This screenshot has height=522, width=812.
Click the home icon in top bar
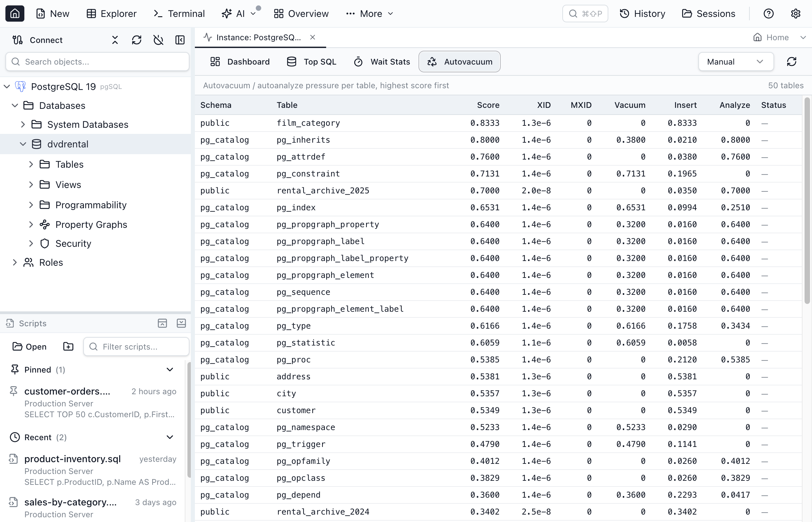[15, 14]
